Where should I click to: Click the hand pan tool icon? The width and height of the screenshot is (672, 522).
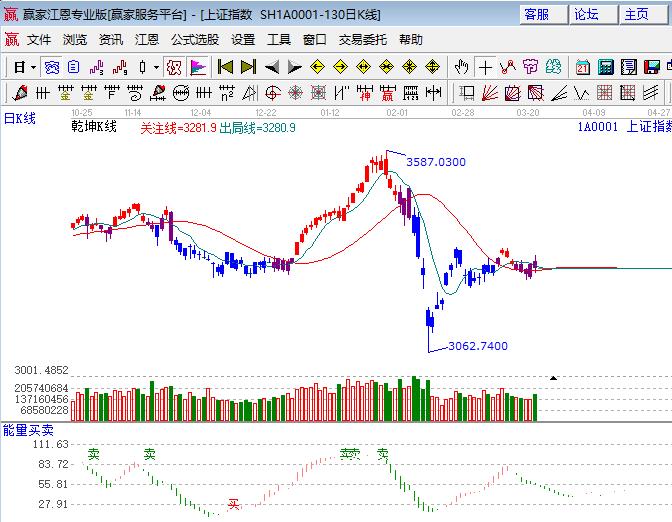click(x=461, y=67)
